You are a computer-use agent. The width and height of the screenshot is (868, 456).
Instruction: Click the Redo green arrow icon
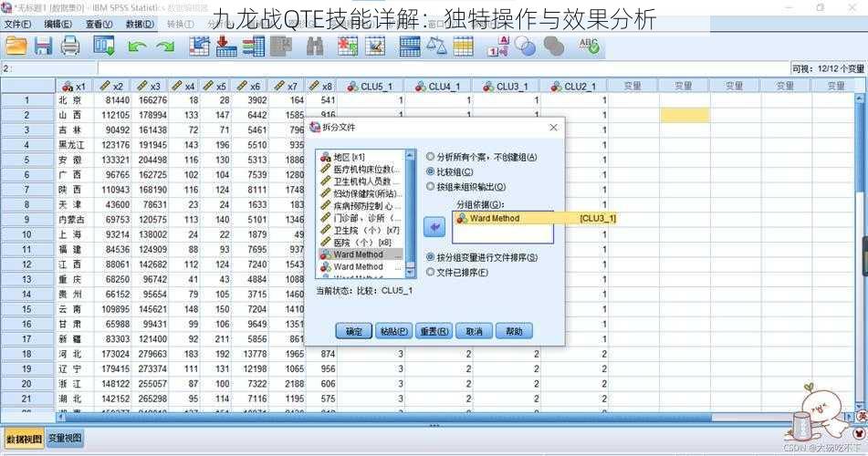[165, 47]
